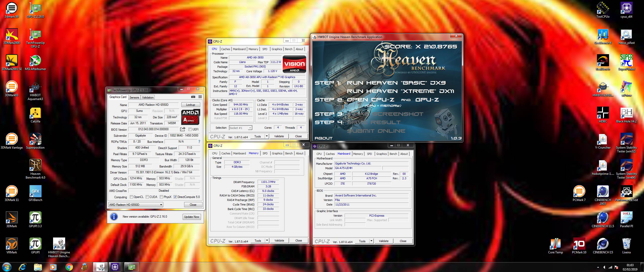
Task: Launch Catzilla benchmark icon
Action: (35, 115)
